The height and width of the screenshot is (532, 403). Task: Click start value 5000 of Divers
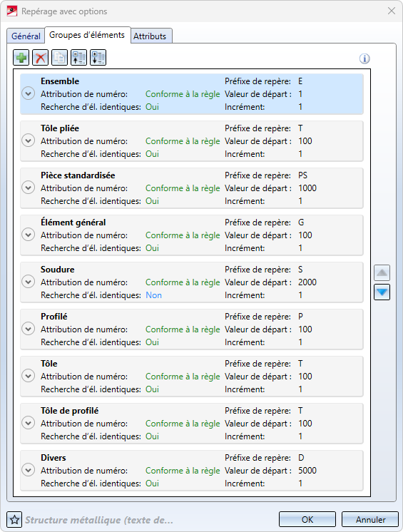pos(307,471)
